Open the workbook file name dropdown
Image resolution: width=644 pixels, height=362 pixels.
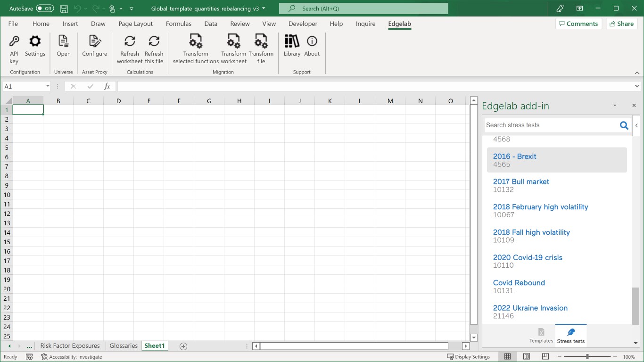[264, 8]
